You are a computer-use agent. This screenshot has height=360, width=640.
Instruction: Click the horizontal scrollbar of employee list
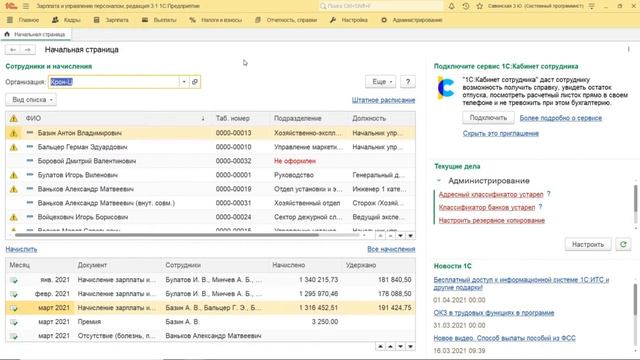167,235
